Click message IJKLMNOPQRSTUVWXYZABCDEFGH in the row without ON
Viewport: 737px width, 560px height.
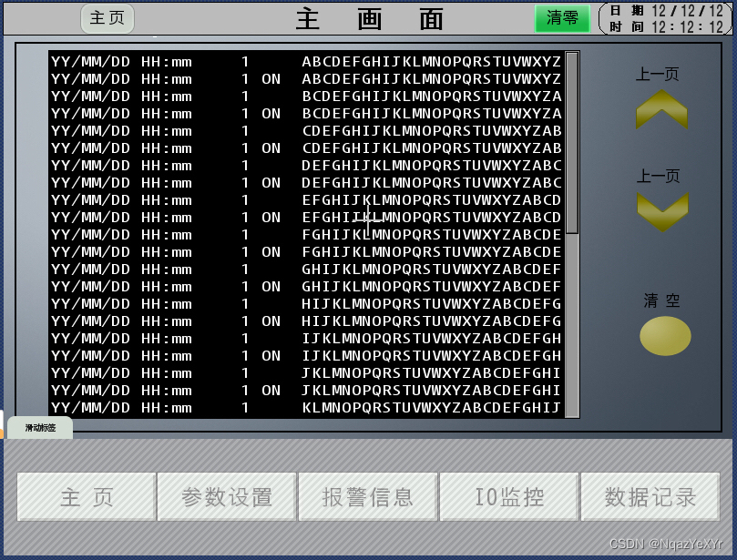(x=432, y=339)
